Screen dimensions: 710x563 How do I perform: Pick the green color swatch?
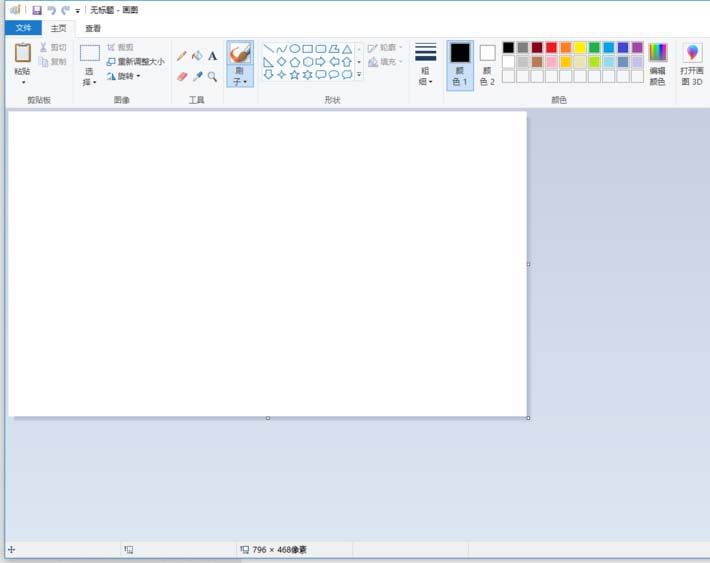tap(594, 48)
